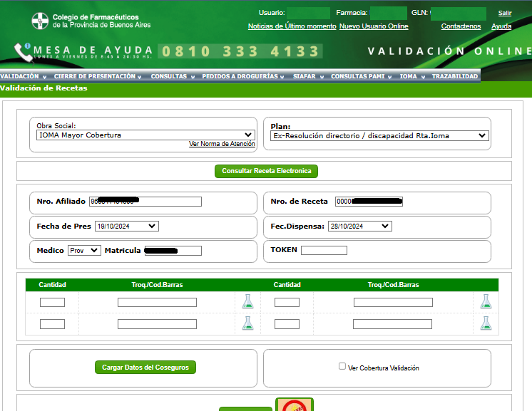532x411 pixels.
Task: Open the VALIDACIÓN menu
Action: coord(23,77)
